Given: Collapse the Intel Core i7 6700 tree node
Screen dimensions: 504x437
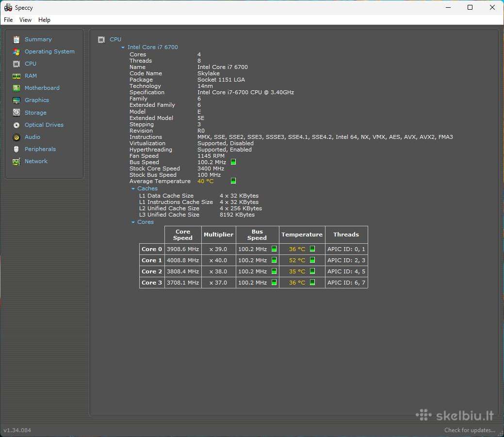Looking at the screenshot, I should [123, 47].
